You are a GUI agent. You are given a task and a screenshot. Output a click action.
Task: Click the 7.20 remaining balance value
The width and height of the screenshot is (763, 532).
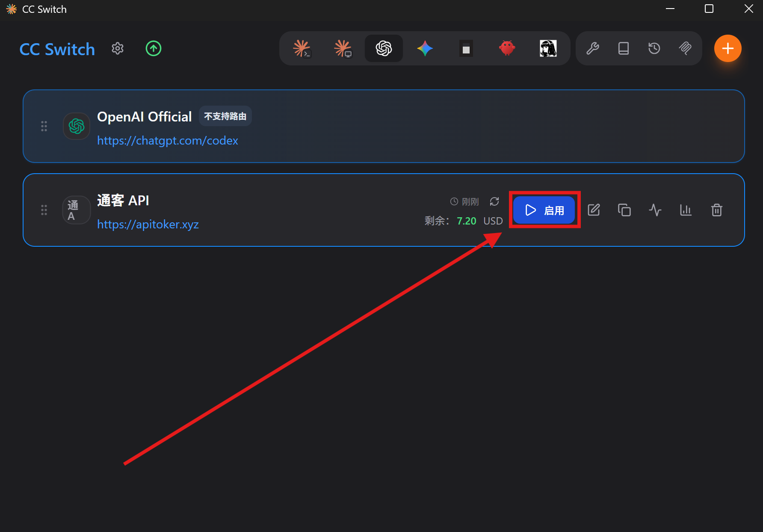[467, 221]
